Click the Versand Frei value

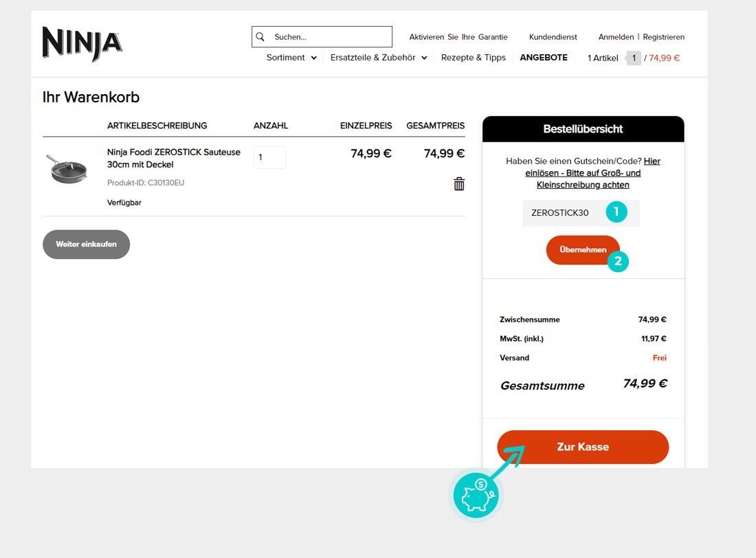pyautogui.click(x=659, y=358)
